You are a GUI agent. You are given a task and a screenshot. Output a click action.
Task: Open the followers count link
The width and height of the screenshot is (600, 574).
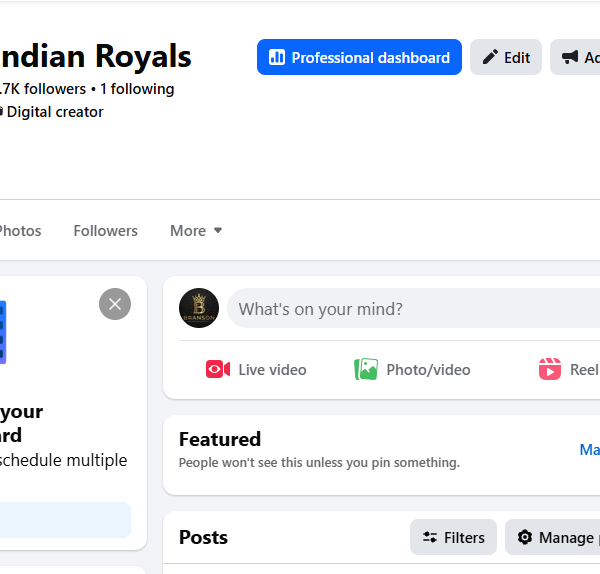[x=43, y=89]
